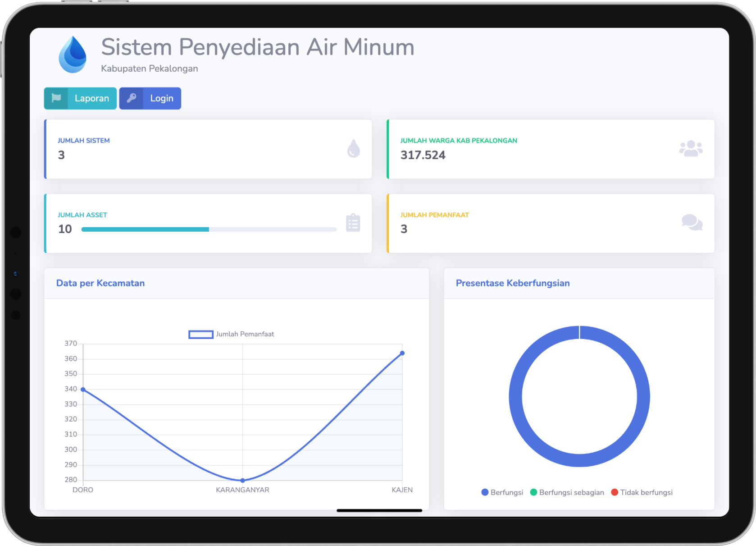Toggle the red Tidak berfungsi legend dot
This screenshot has height=546, width=756.
615,492
